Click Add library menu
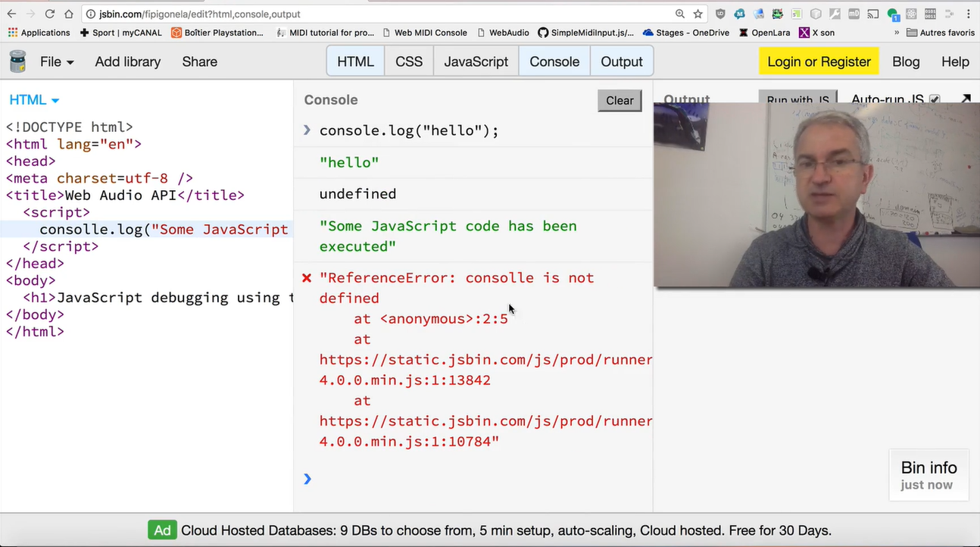This screenshot has width=980, height=547. point(128,62)
